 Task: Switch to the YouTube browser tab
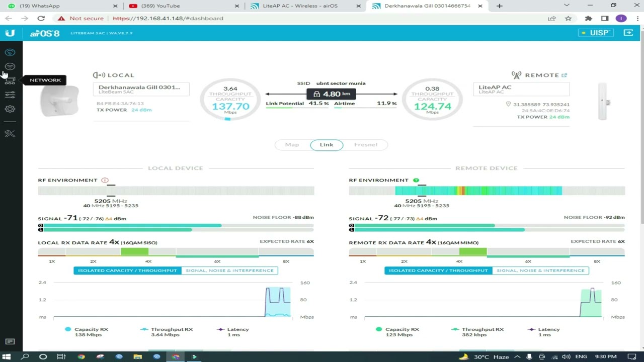tap(183, 6)
